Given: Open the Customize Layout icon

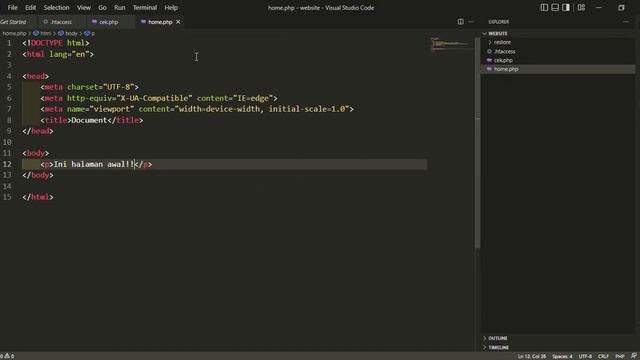Looking at the screenshot, I should [581, 7].
